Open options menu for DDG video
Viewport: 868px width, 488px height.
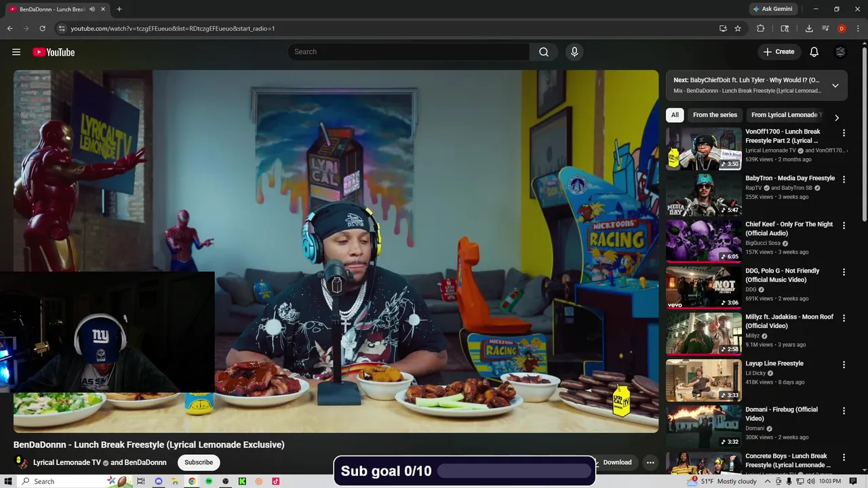coord(844,272)
